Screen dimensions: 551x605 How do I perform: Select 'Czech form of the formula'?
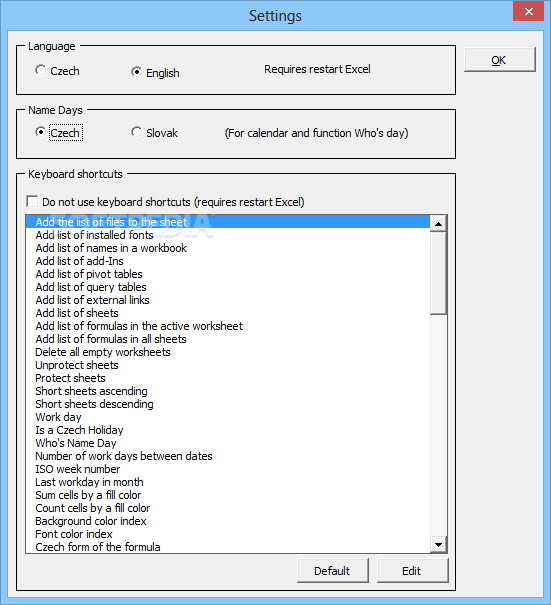coord(228,547)
